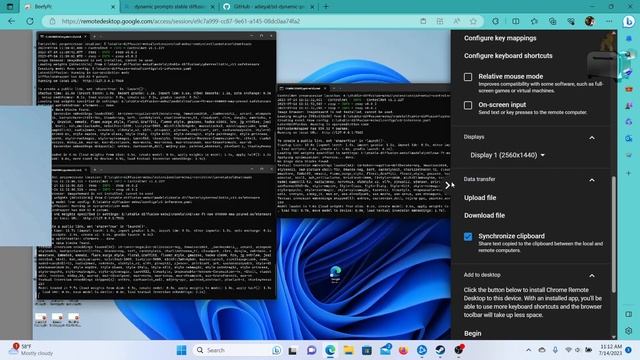Enable Relative mouse mode checkbox
The width and height of the screenshot is (640, 360).
[x=468, y=77]
